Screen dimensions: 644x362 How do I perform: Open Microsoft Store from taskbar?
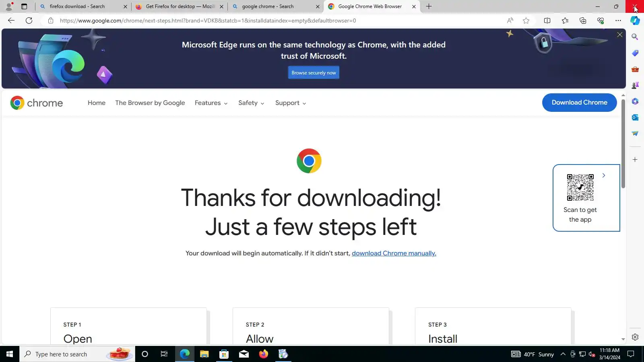[x=224, y=354]
